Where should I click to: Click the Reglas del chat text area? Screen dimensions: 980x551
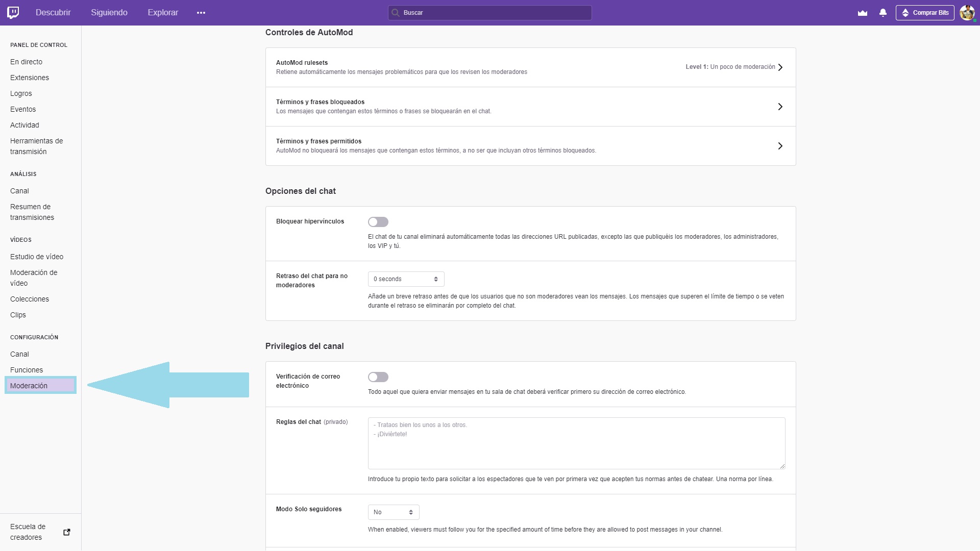tap(577, 443)
